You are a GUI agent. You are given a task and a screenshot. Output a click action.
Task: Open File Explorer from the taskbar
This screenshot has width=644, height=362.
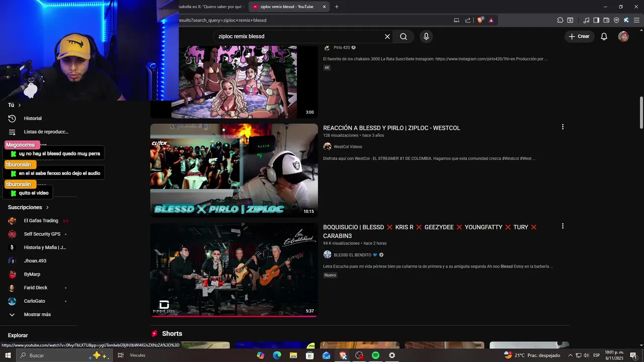(x=293, y=355)
